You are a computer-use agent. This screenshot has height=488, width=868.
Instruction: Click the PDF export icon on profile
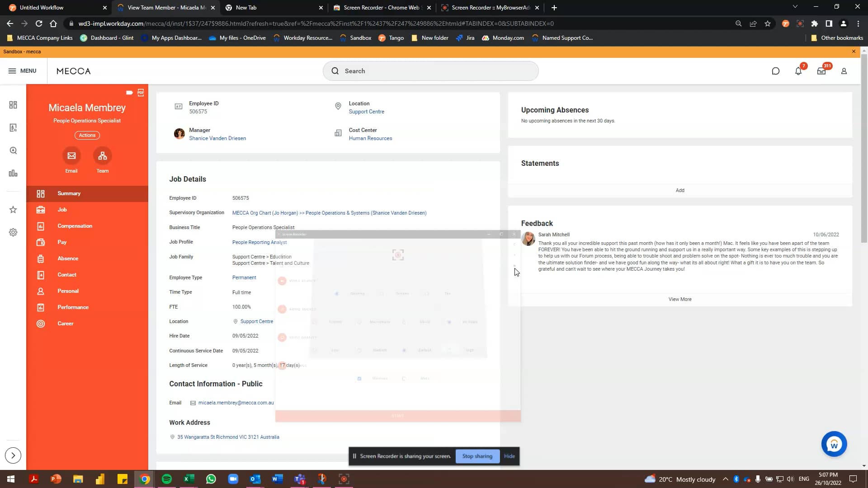coord(141,92)
